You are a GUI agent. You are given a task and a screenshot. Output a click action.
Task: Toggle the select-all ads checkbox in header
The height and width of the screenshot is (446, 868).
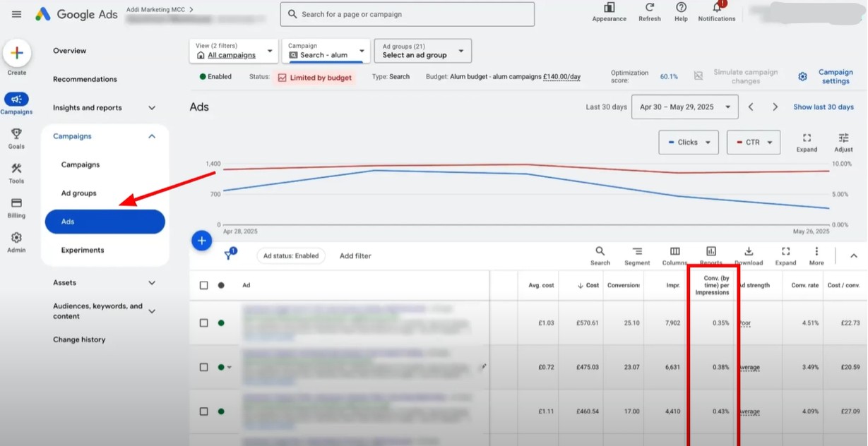204,285
